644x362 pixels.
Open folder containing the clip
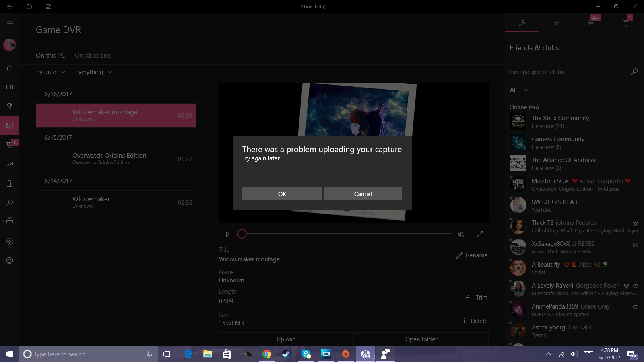(421, 339)
